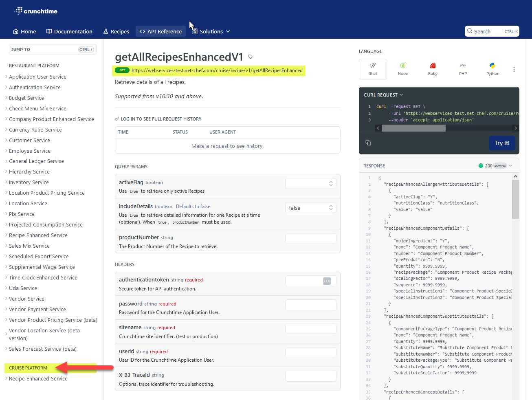Open Sales Mix Service
This screenshot has width=532, height=400.
[x=29, y=246]
